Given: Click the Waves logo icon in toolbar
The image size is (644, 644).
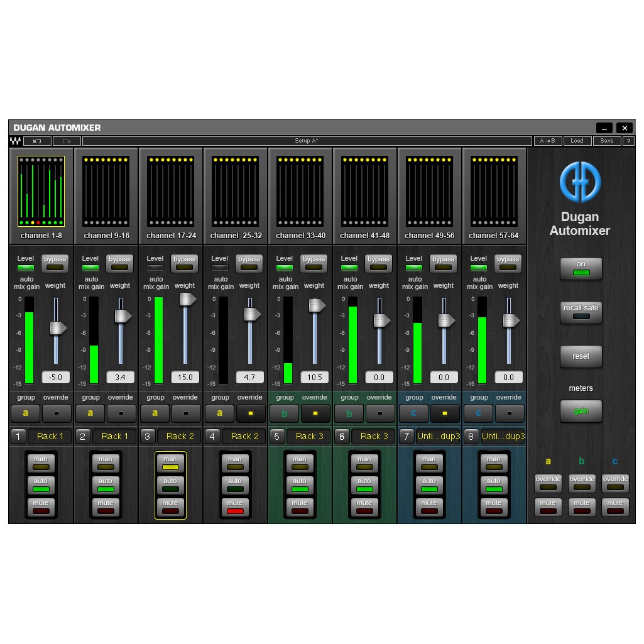Looking at the screenshot, I should coord(14,141).
